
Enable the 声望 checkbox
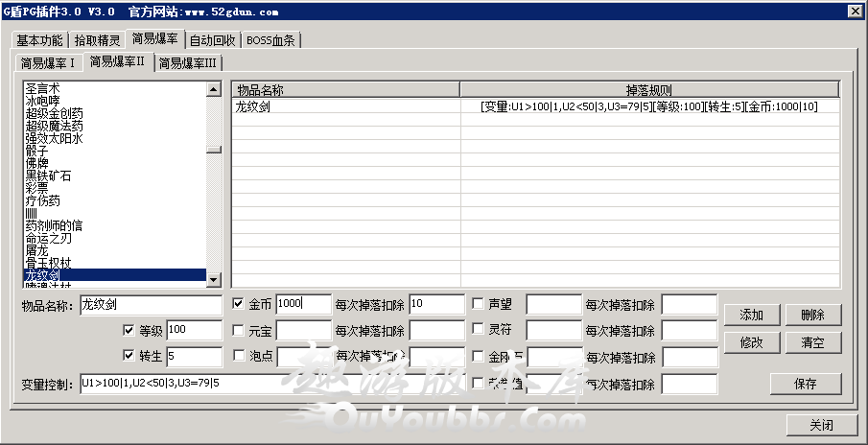(x=479, y=304)
